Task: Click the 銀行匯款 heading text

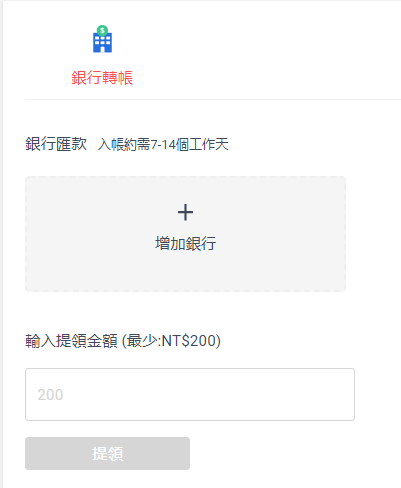Action: [56, 144]
